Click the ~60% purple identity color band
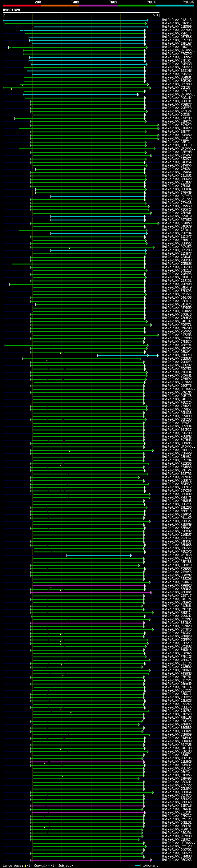Image resolution: width=197 pixels, height=868 pixels. pos(99,6)
